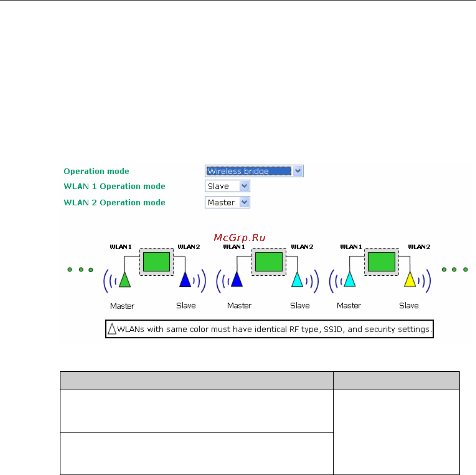Click the WLAN 2 Operation mode label
The height and width of the screenshot is (475, 476).
pyautogui.click(x=114, y=202)
